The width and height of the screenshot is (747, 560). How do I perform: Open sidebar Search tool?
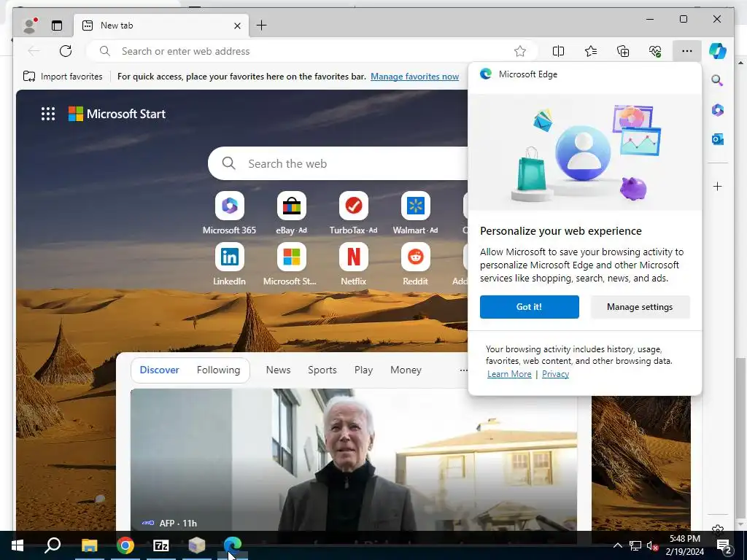(x=718, y=80)
